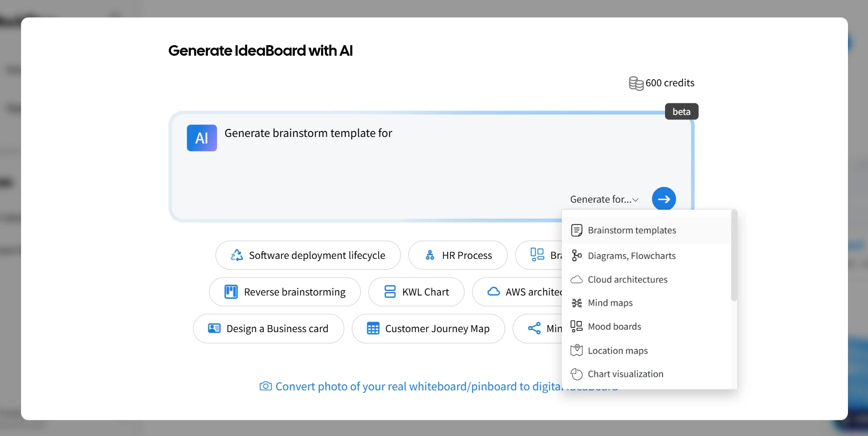
Task: Click the coins icon beside 600 credits
Action: point(636,83)
